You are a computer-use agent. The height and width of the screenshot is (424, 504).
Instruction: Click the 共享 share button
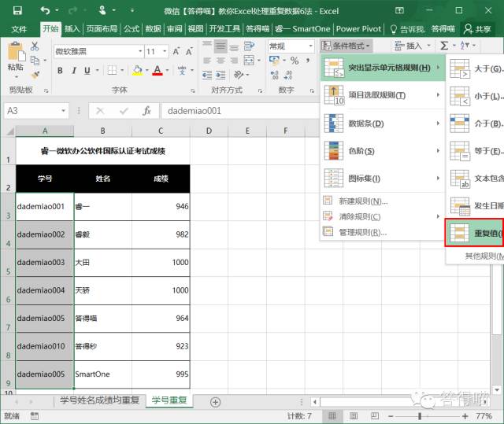477,29
